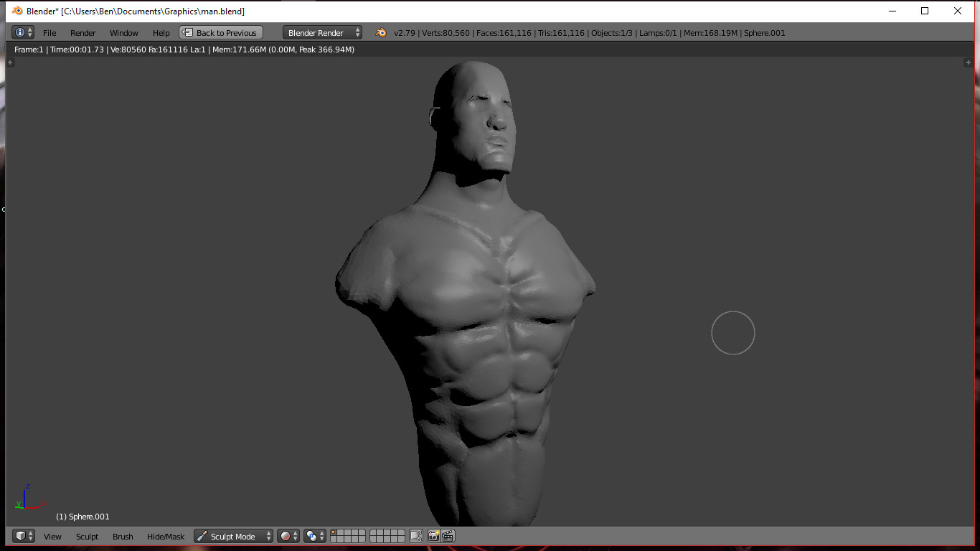Click the Sphere.001 name in header
Image resolution: width=980 pixels, height=551 pixels.
(765, 33)
